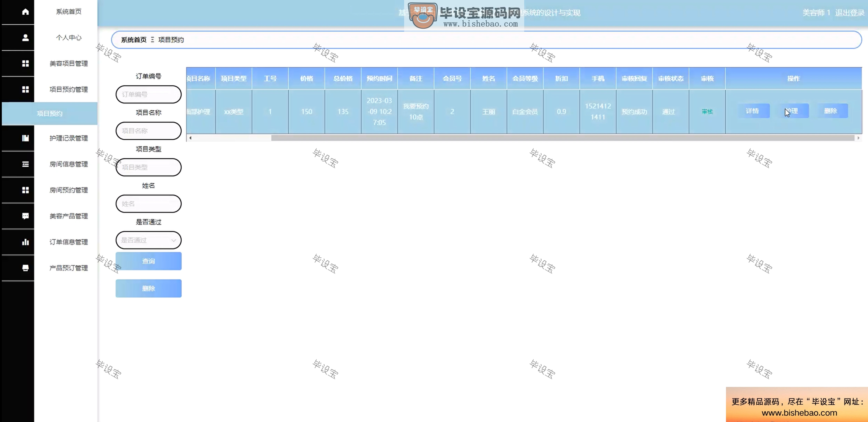Click the 我要预约10点 remark cell
The image size is (868, 422).
point(416,112)
